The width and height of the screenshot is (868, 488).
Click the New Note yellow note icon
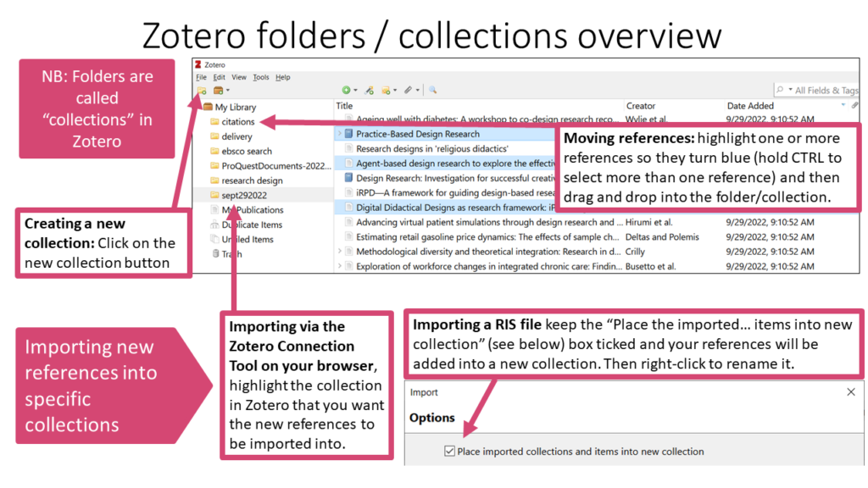click(x=386, y=89)
